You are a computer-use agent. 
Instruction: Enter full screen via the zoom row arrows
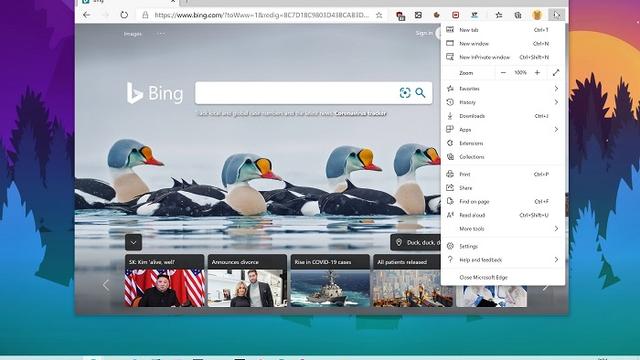(x=556, y=72)
